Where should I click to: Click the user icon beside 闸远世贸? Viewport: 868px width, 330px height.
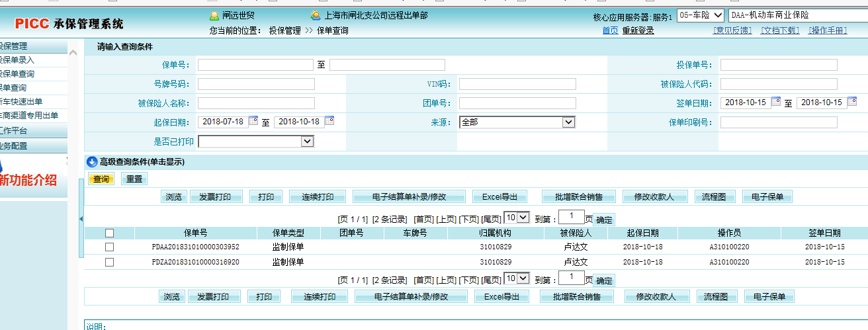(214, 15)
